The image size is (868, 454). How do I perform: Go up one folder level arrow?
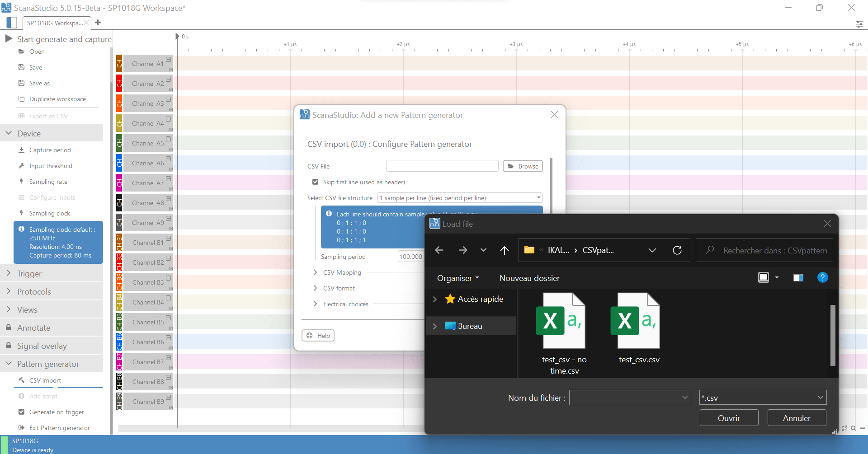505,250
